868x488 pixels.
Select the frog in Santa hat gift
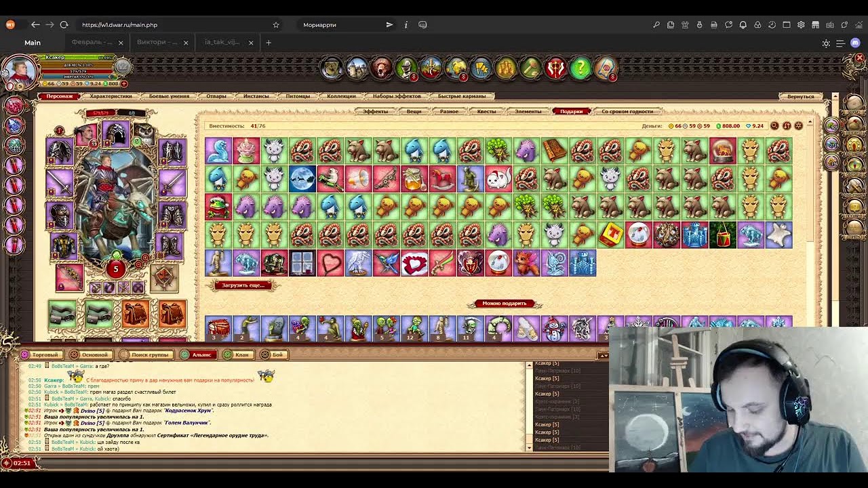tap(218, 207)
